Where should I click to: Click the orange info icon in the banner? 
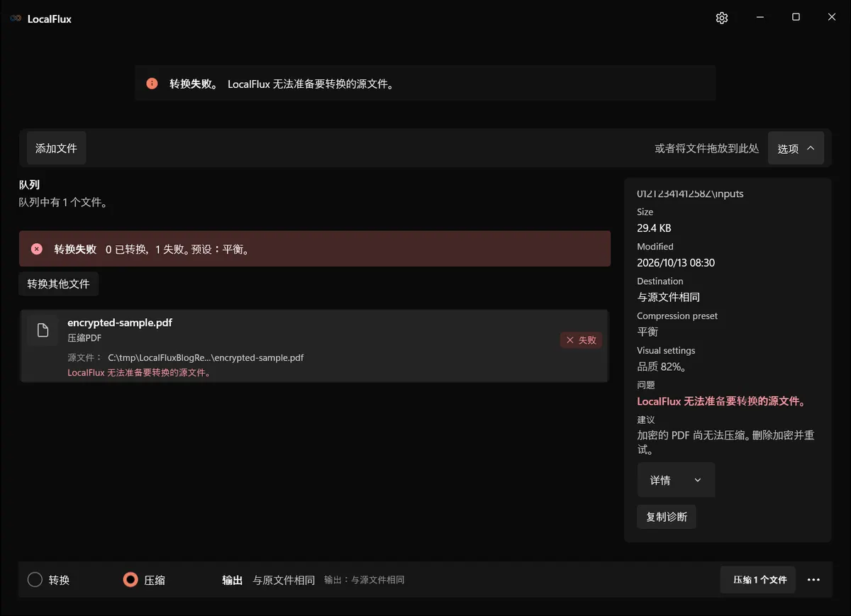point(152,84)
